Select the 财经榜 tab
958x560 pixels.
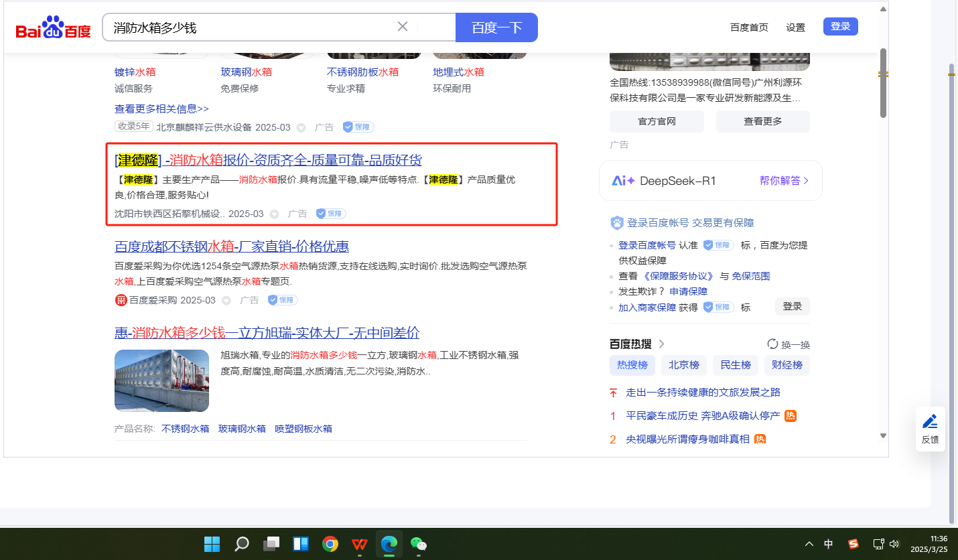tap(788, 365)
